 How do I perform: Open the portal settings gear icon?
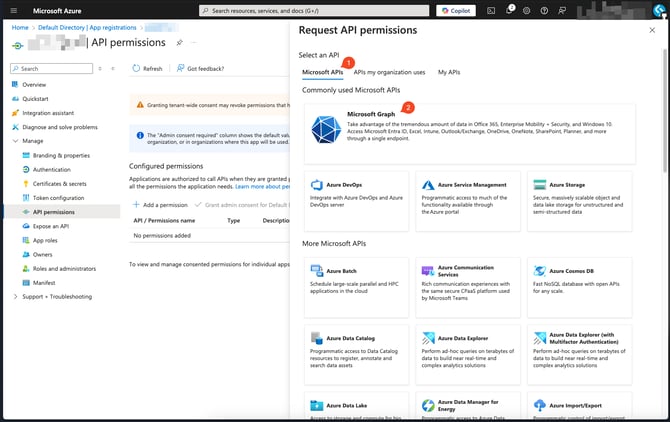(x=526, y=10)
